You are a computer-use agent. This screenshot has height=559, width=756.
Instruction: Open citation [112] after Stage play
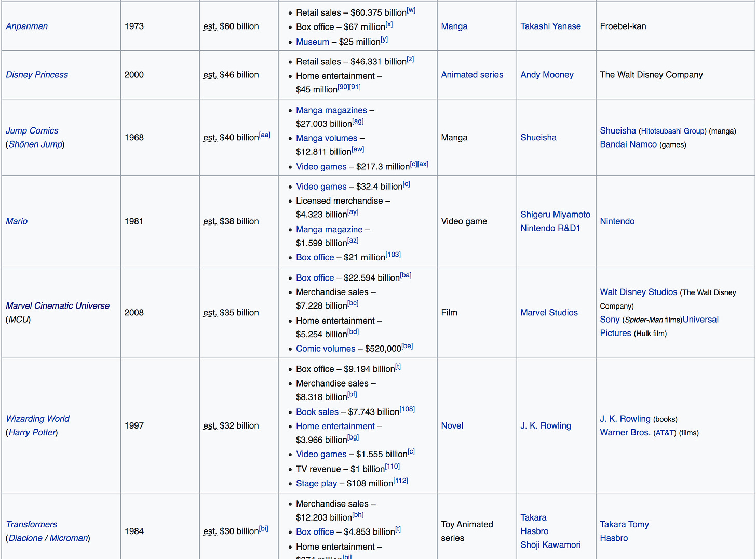401,481
